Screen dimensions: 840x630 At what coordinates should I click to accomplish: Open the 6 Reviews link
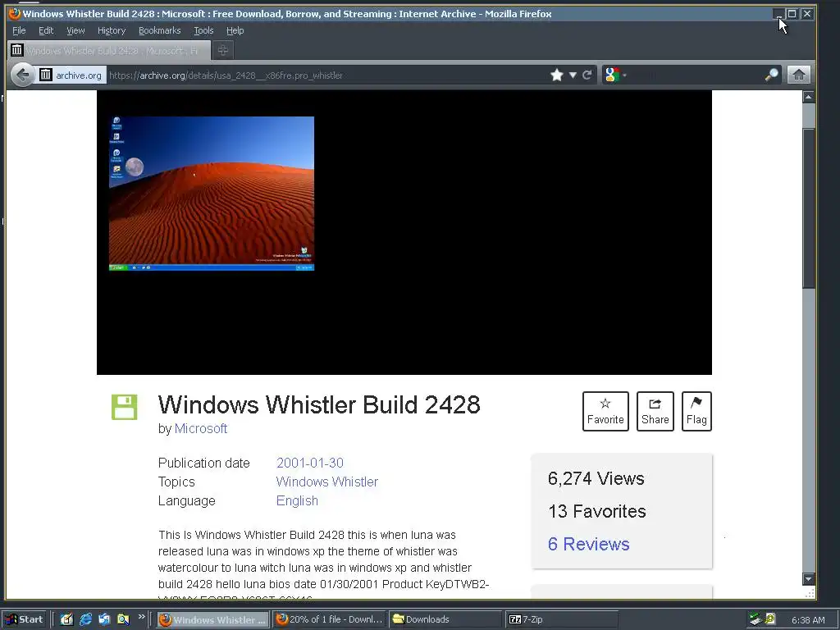(589, 544)
